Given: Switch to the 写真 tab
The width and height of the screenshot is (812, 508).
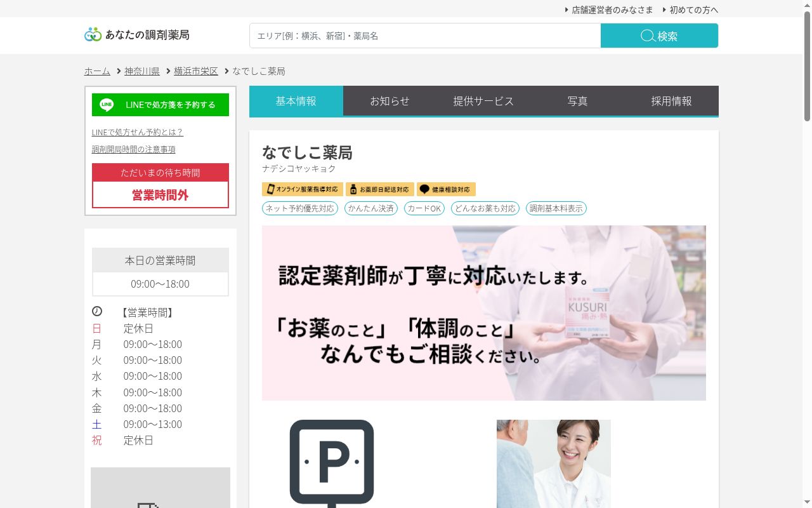Looking at the screenshot, I should 578,101.
